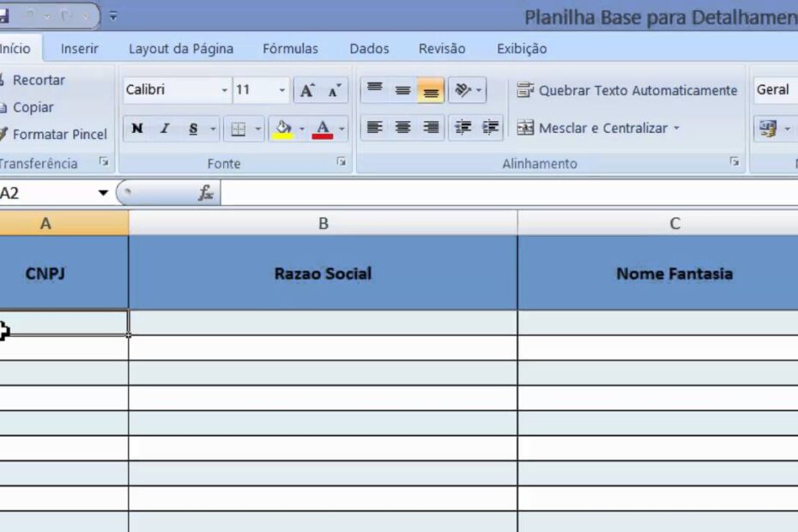Click the decrease font size icon
798x532 pixels.
[x=334, y=90]
